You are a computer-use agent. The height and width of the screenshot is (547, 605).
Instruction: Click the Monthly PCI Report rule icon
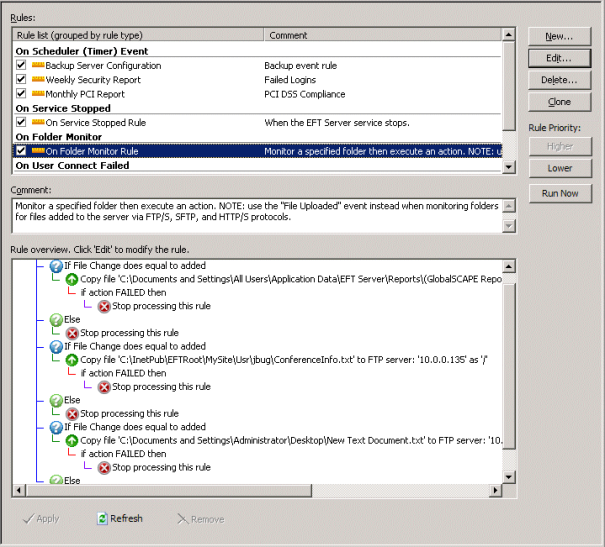tap(38, 94)
